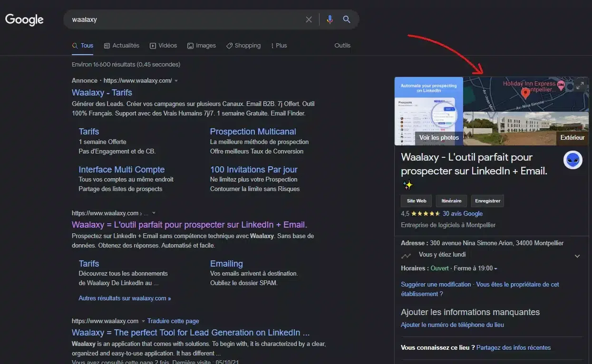Click Voir les photos thumbnail
The image size is (592, 364).
[x=428, y=111]
